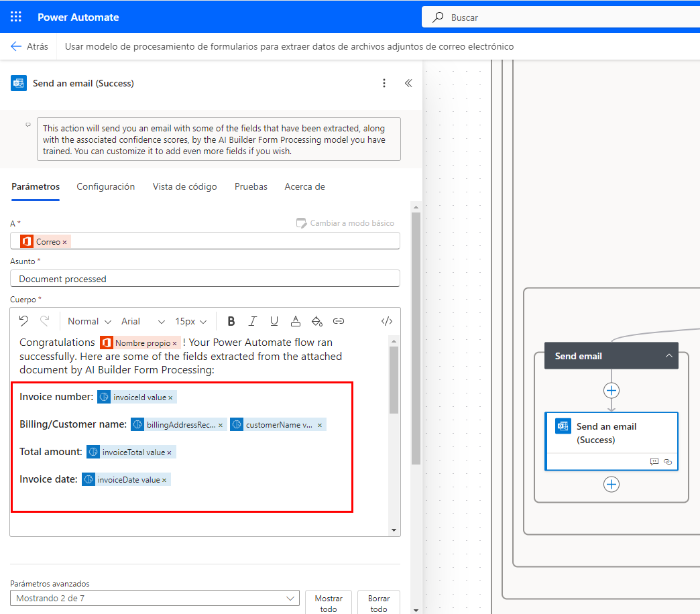The height and width of the screenshot is (614, 700).
Task: Remove the invoiceId value token
Action: 170,398
